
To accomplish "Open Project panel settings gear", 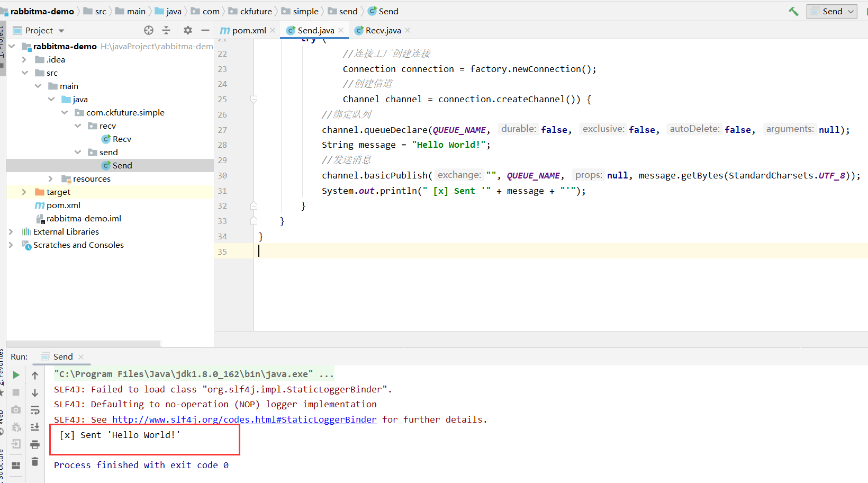I will pyautogui.click(x=188, y=30).
